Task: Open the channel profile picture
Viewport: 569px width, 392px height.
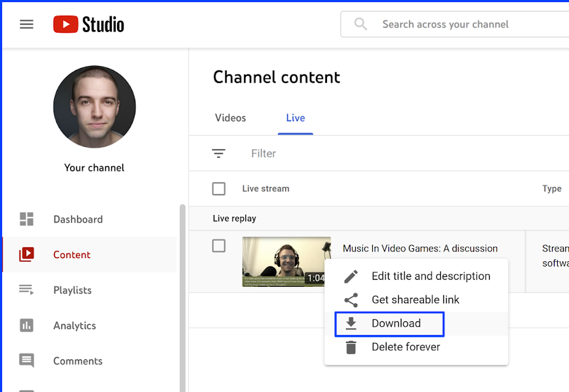Action: [94, 106]
